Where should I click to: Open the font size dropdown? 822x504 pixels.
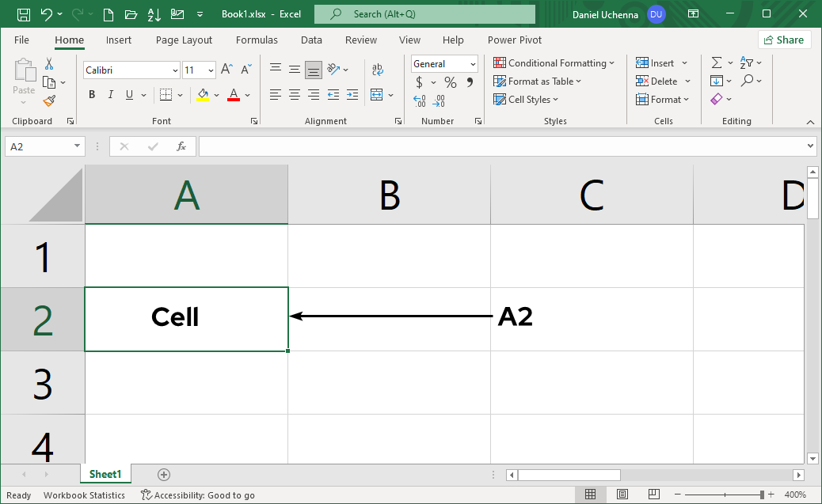pyautogui.click(x=211, y=70)
